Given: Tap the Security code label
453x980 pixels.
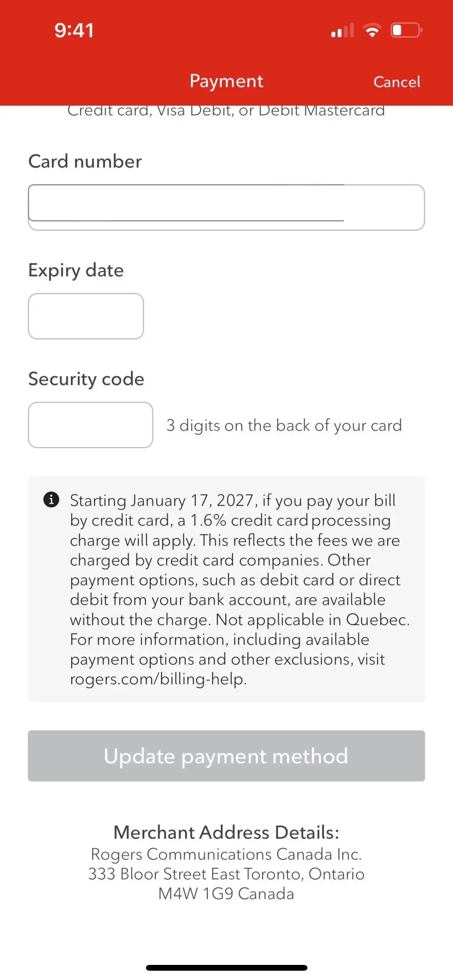Looking at the screenshot, I should pos(86,379).
